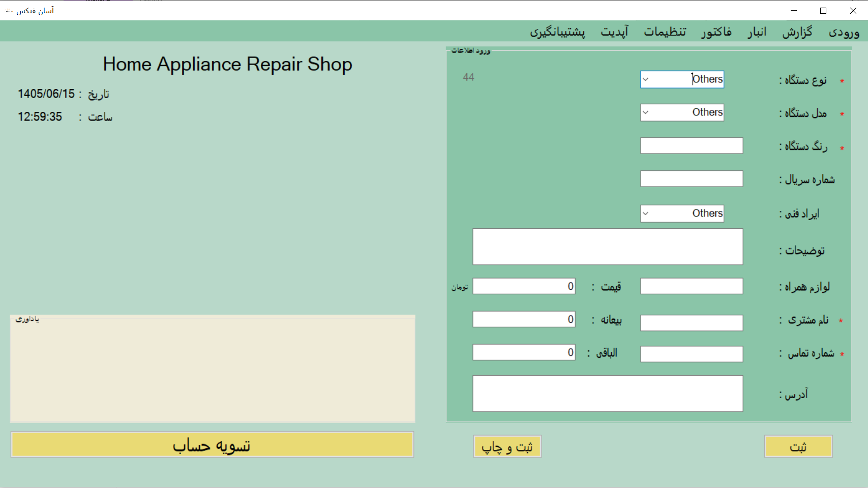Expand the مدل دستگاه dropdown arrow
Viewport: 868px width, 488px height.
point(646,112)
